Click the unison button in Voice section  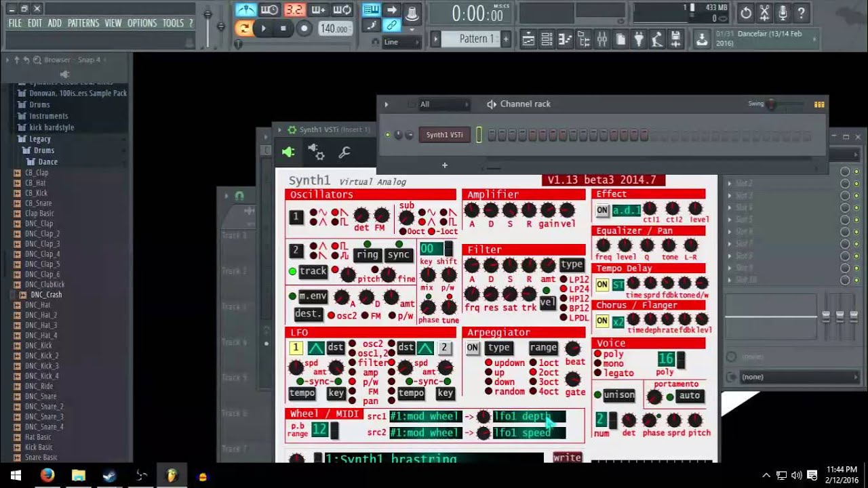619,394
